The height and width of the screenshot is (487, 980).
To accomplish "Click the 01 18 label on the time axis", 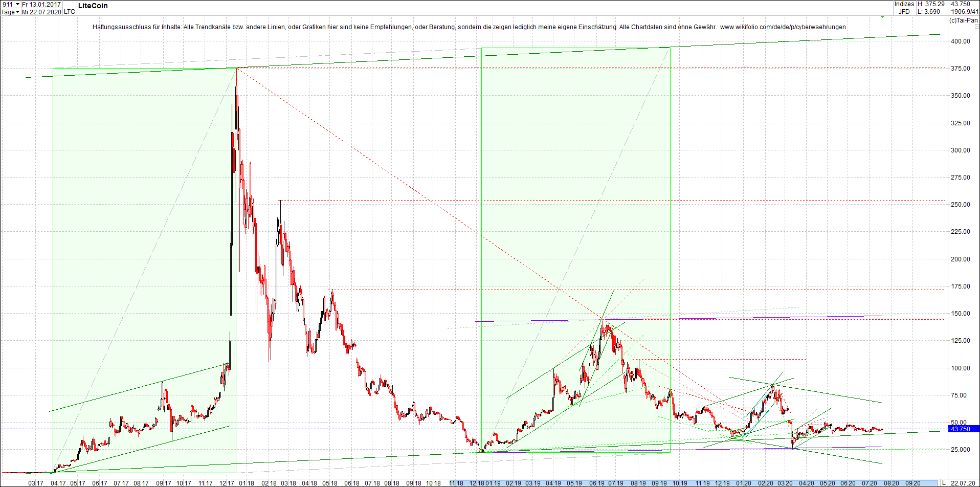I will [246, 483].
